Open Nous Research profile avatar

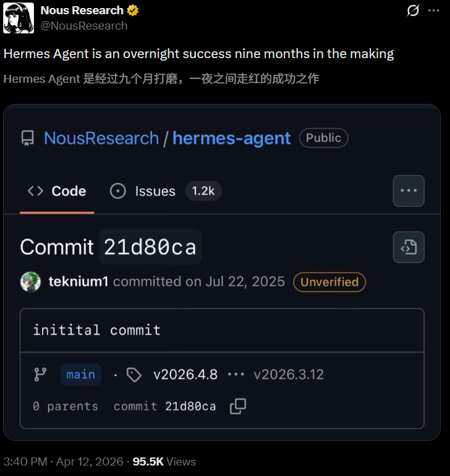point(19,18)
